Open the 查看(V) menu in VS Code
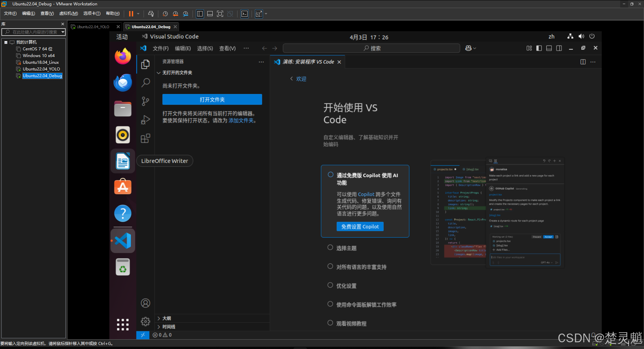 (227, 48)
